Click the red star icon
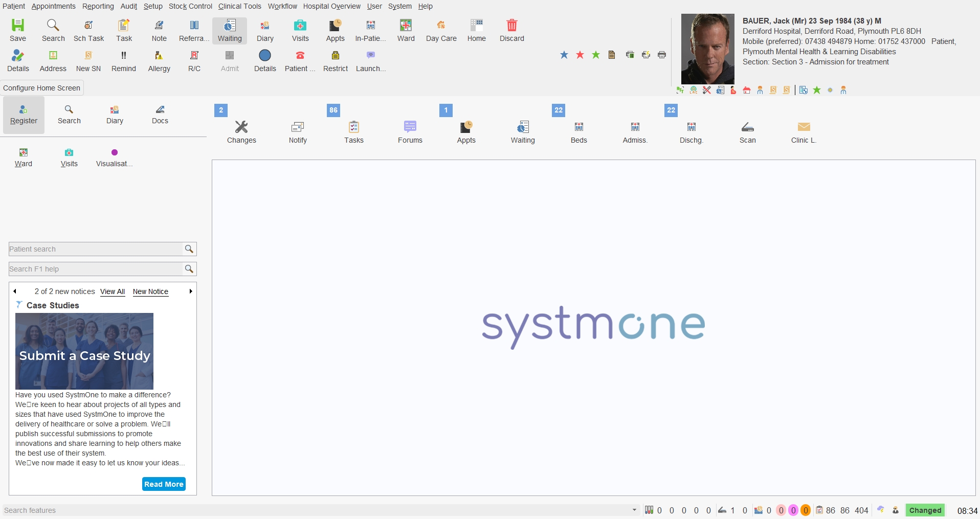 point(580,55)
